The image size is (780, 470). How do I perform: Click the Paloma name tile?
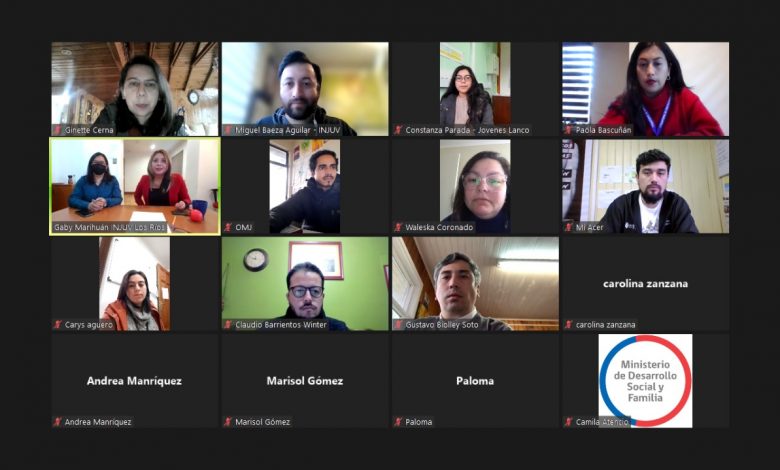coord(475,381)
